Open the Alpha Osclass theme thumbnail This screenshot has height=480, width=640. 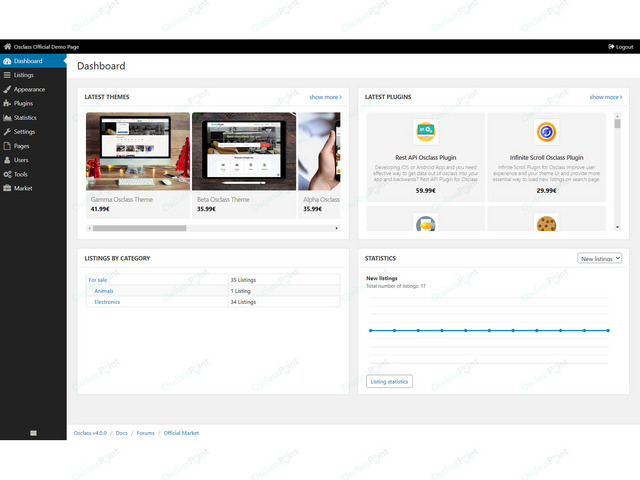[x=319, y=151]
